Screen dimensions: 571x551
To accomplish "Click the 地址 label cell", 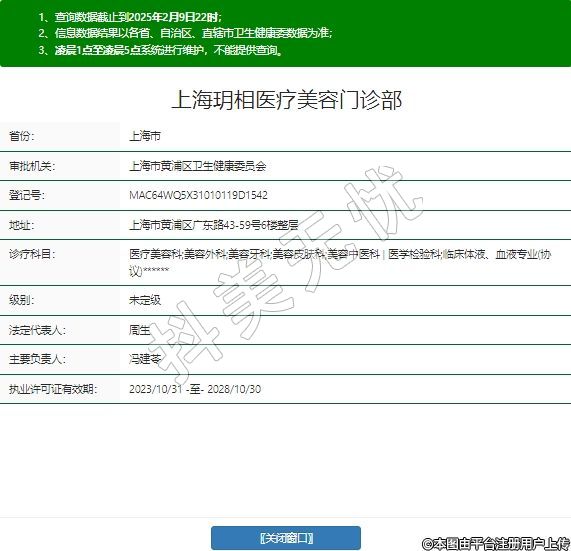I will (x=60, y=225).
